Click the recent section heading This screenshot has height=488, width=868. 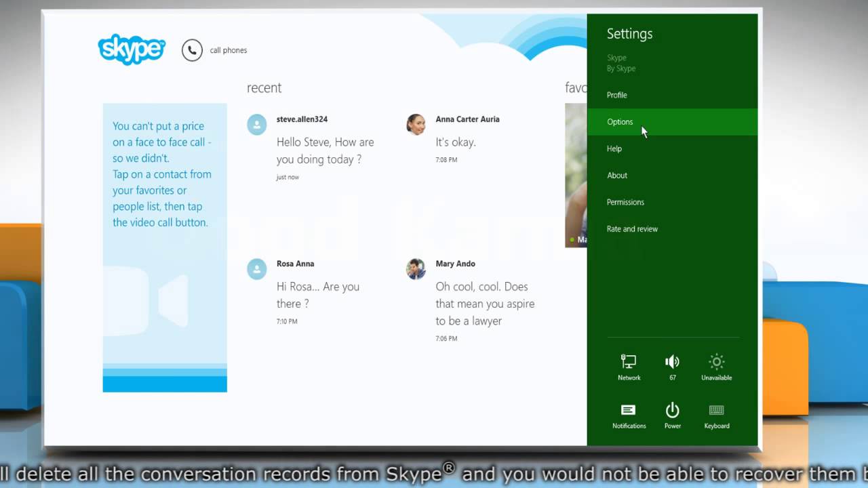tap(264, 88)
